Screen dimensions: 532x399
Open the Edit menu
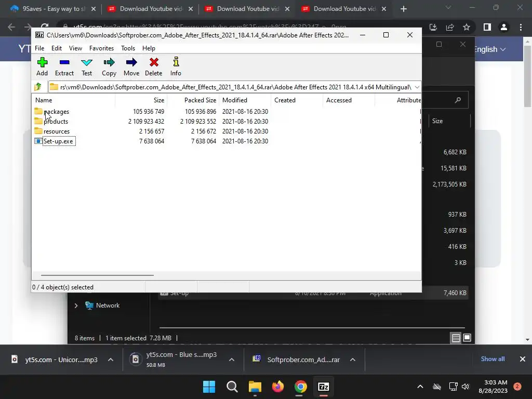point(56,48)
